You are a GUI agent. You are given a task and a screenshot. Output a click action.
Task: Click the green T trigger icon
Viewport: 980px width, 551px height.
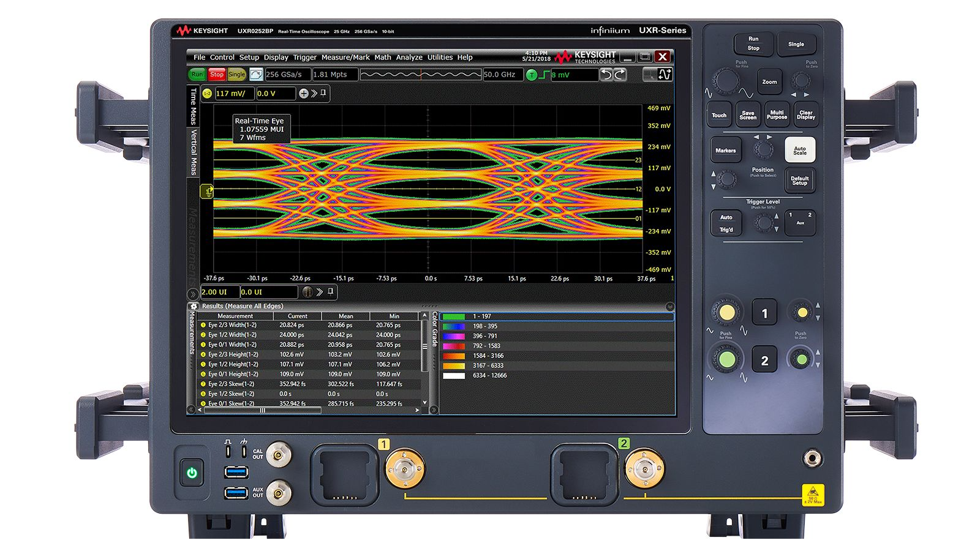(531, 75)
